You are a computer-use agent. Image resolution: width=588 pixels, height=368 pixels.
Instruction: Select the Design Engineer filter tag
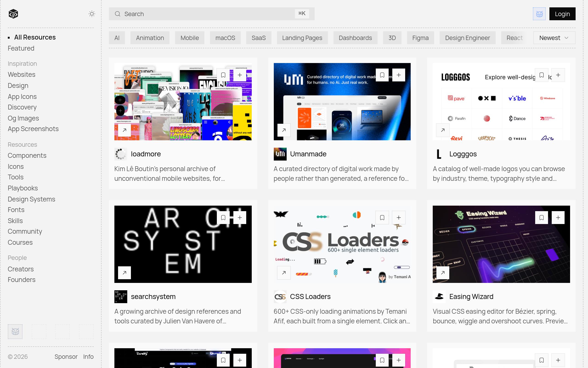(x=467, y=38)
